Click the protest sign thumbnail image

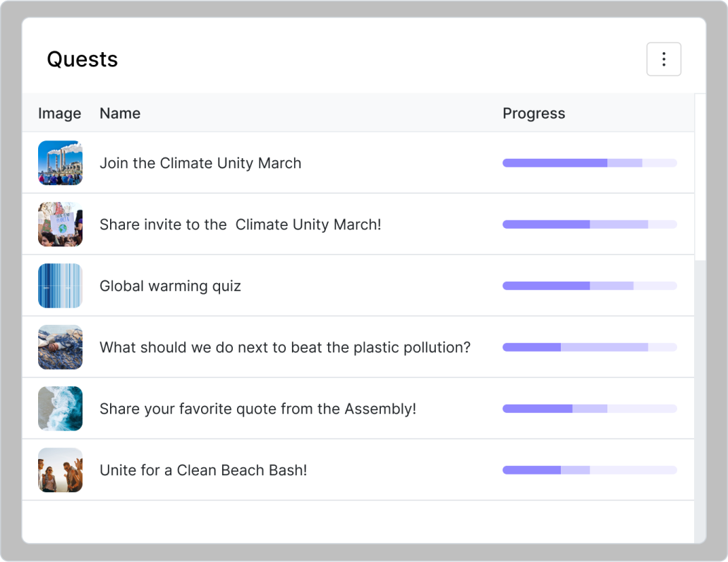pos(60,225)
